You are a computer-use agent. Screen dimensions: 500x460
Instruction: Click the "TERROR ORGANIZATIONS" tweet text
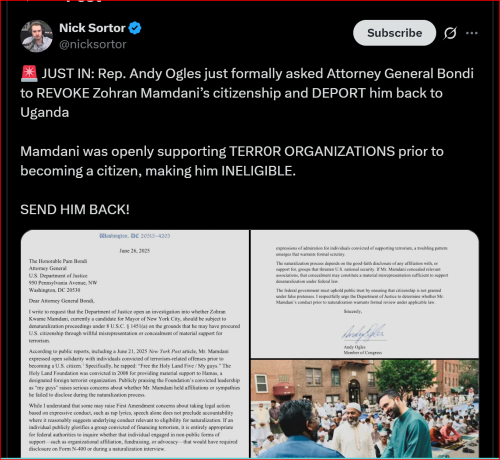(x=312, y=152)
